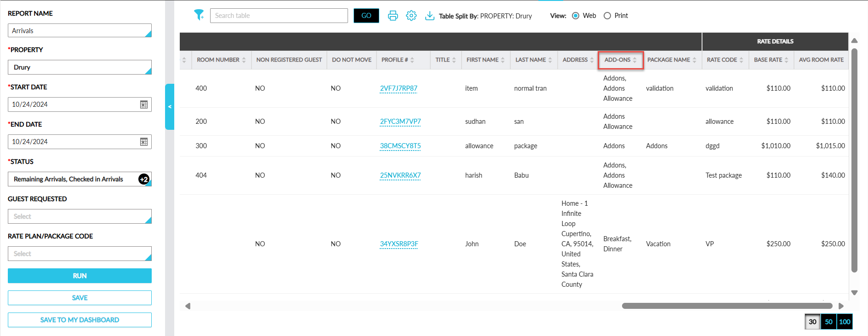Viewport: 868px width, 336px height.
Task: Collapse the left filter panel arrow
Action: point(170,107)
